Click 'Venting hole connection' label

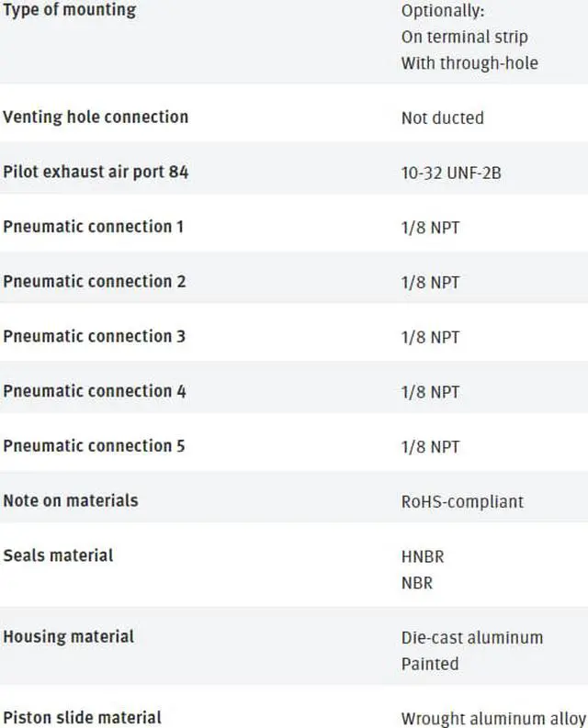(x=96, y=117)
